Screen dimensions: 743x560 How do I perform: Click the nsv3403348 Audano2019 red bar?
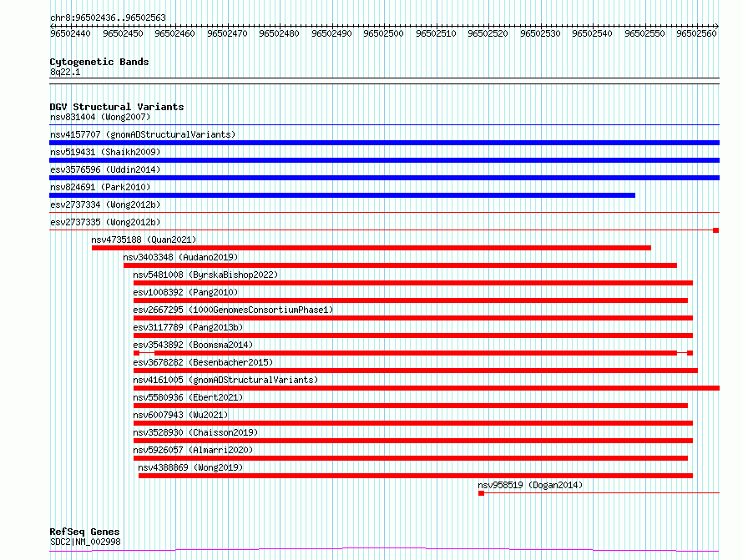[401, 265]
